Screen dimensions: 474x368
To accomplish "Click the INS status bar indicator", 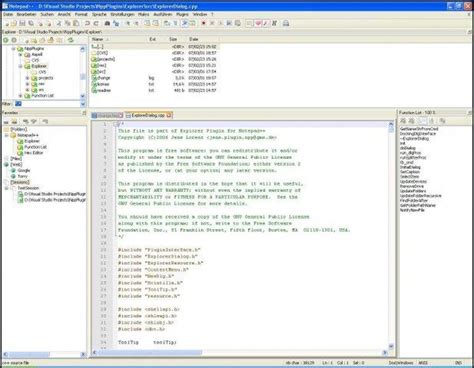I will (x=458, y=363).
